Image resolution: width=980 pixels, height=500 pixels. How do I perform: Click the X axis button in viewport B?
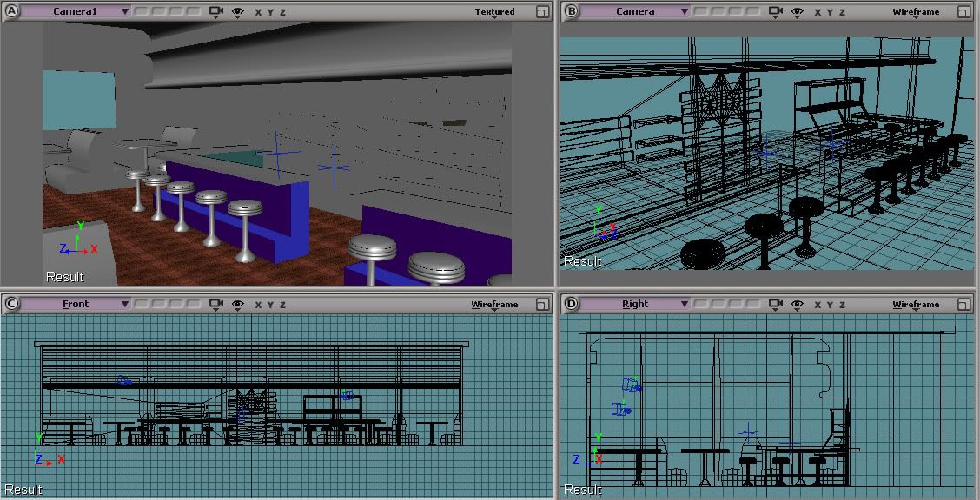(818, 12)
